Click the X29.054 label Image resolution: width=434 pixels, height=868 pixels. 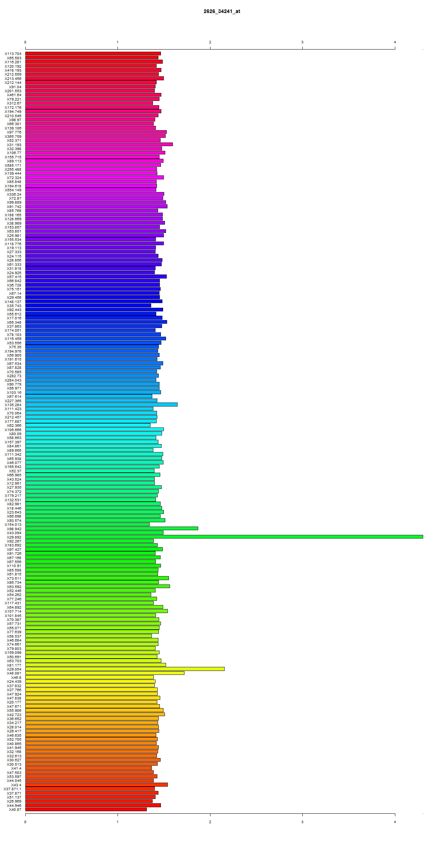click(14, 669)
